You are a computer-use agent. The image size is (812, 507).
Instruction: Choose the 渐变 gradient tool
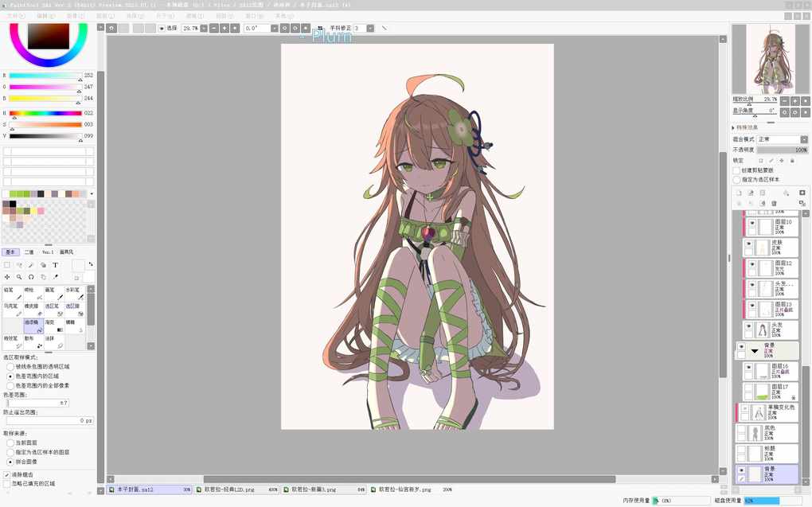(x=54, y=326)
